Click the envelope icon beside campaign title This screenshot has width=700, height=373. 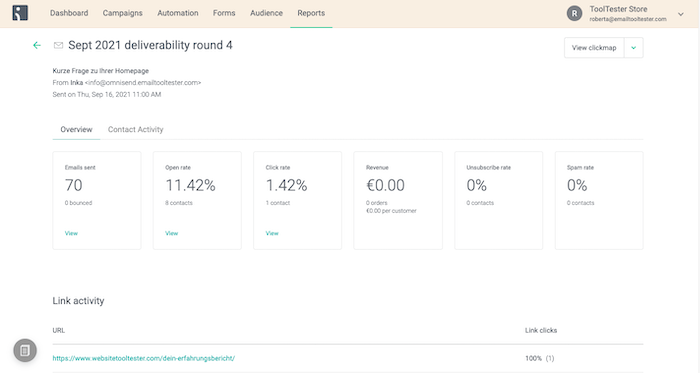58,45
